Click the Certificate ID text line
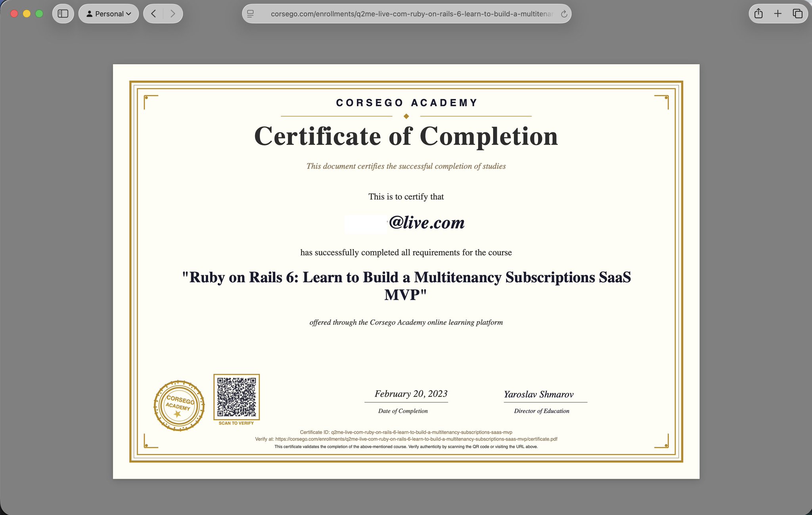This screenshot has width=812, height=515. click(x=406, y=432)
